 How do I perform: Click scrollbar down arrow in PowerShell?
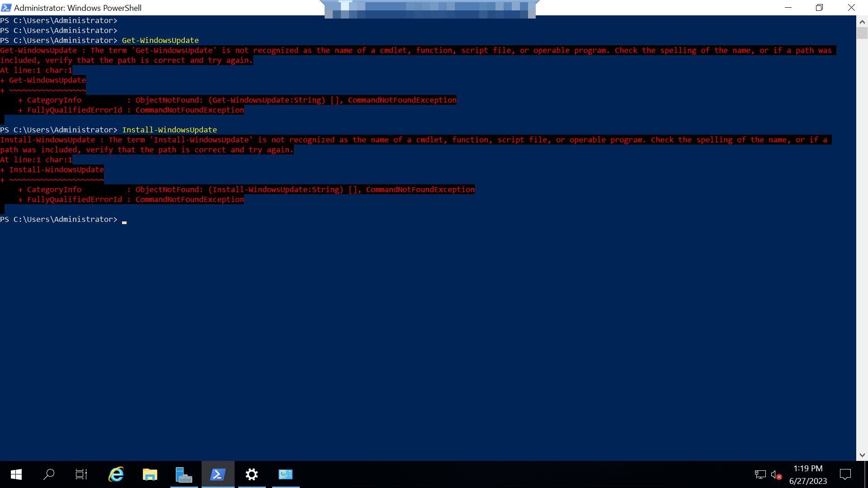(x=862, y=455)
